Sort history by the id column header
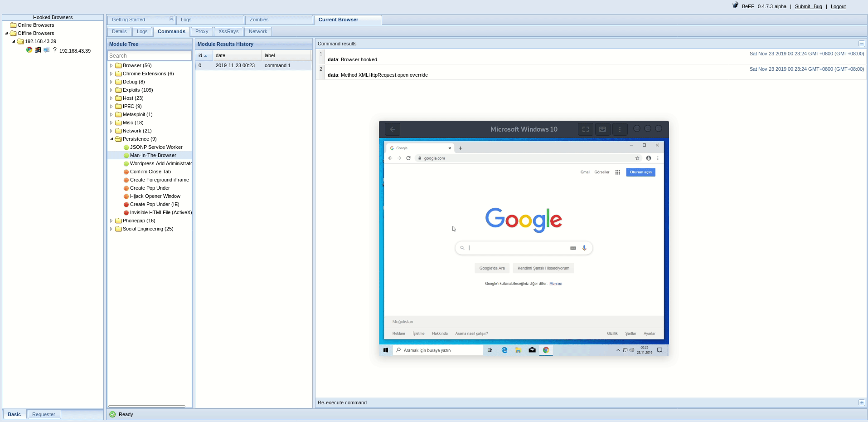Screen dimensions: 868x422 tap(204, 55)
